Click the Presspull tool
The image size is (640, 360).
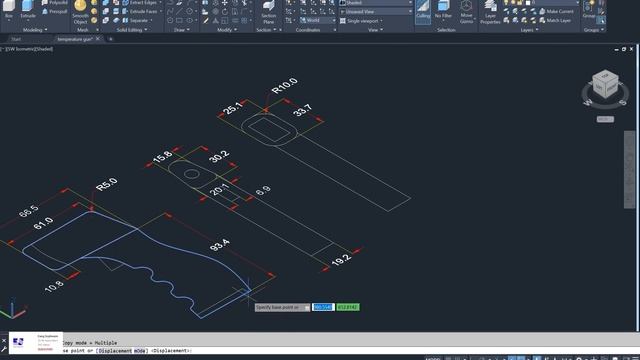coord(55,11)
